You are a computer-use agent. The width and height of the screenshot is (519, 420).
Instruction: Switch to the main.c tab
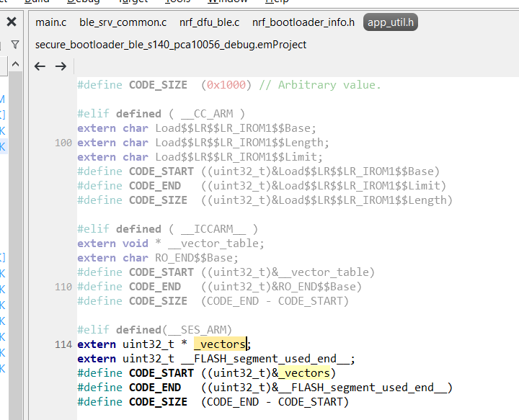coord(51,22)
